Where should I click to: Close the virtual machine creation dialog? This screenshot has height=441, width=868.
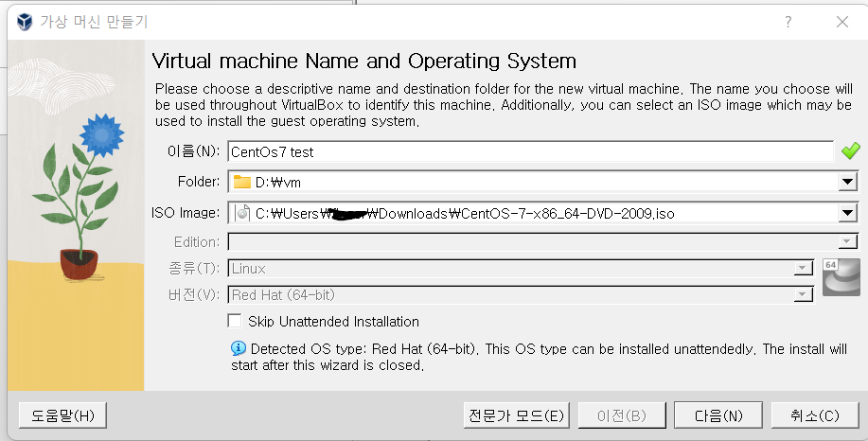pos(842,22)
